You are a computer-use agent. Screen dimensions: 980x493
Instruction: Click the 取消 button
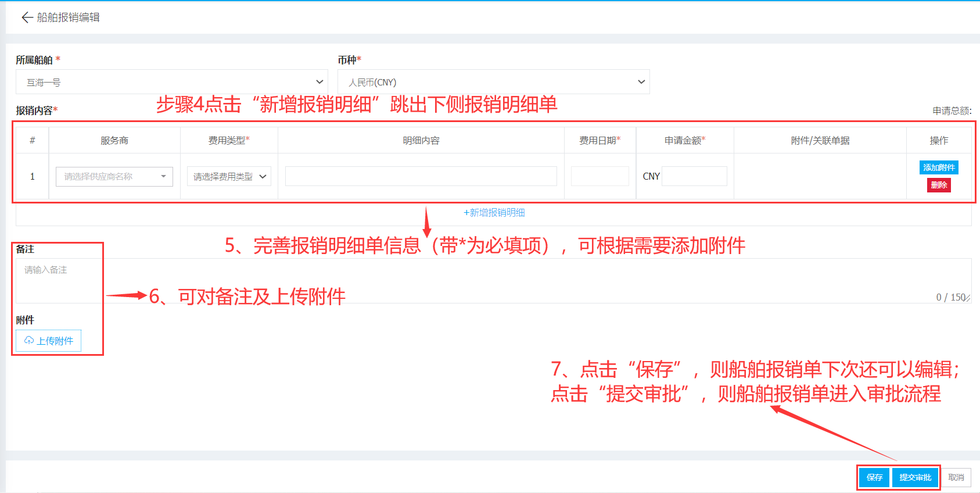pos(956,477)
